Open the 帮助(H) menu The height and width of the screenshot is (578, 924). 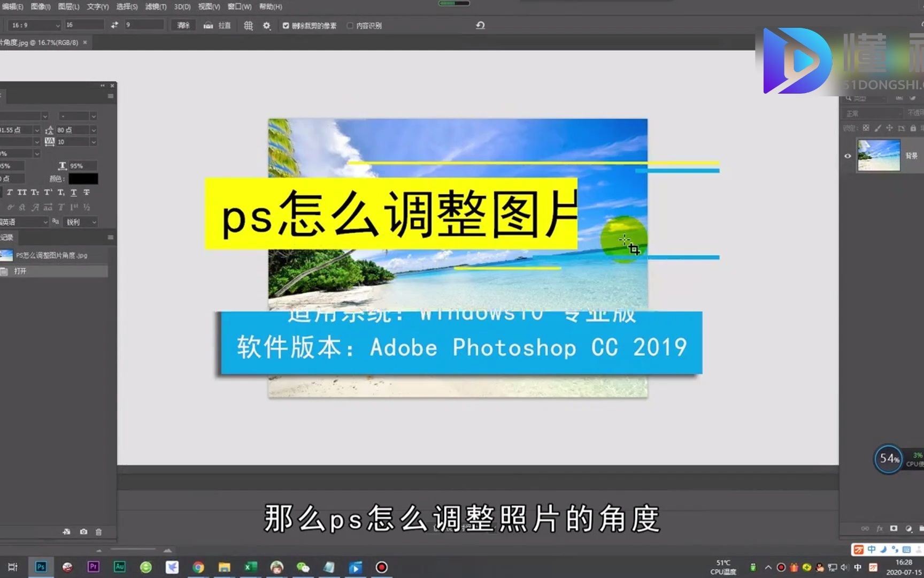click(271, 6)
